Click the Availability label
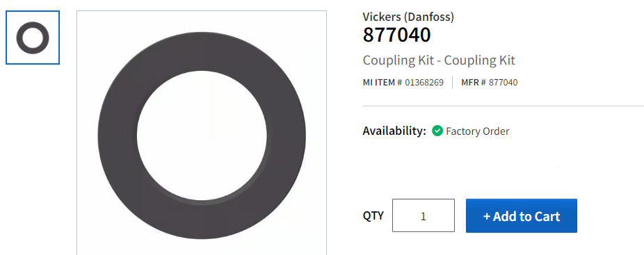The image size is (644, 255). (395, 131)
